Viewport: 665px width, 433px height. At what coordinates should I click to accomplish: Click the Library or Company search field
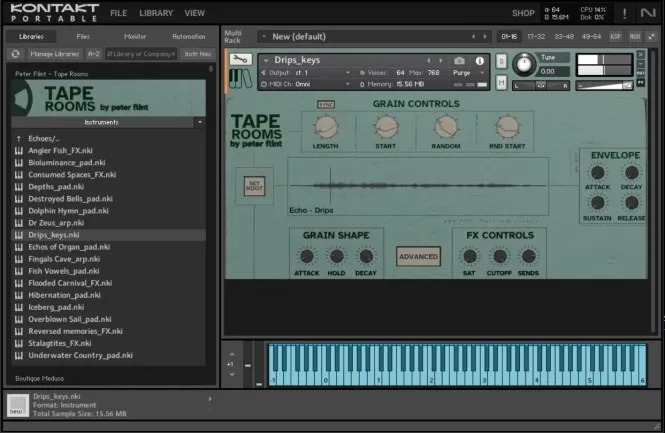coord(141,54)
